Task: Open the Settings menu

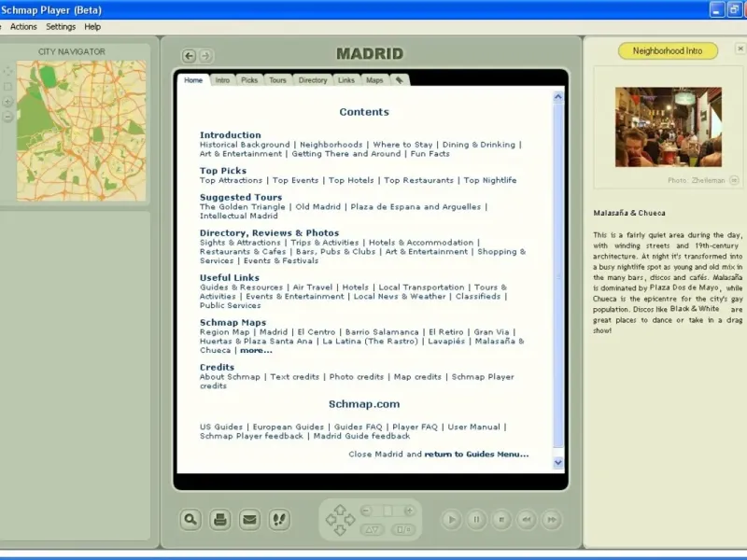Action: (x=61, y=27)
